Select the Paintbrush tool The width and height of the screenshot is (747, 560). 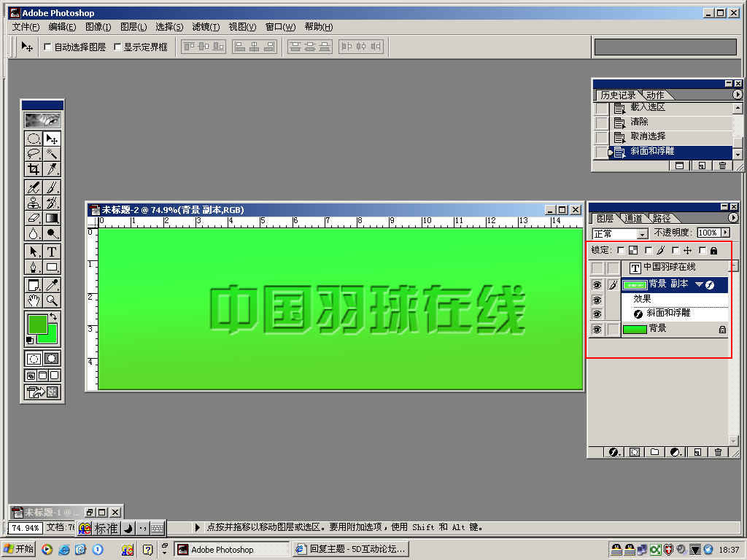[x=52, y=187]
